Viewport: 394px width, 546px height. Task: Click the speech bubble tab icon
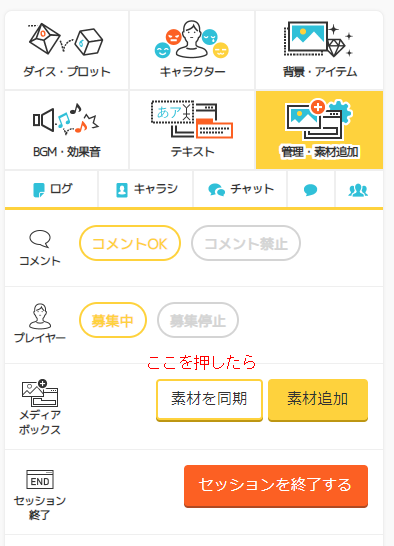(310, 190)
